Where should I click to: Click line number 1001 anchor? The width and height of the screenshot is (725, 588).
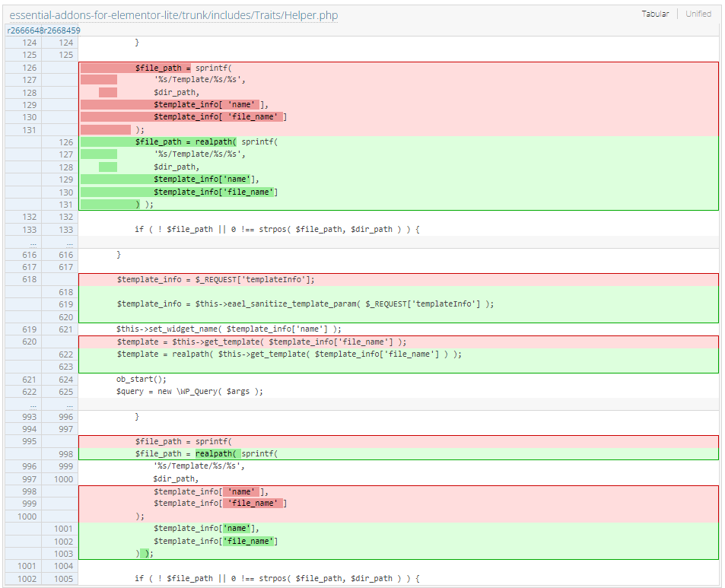tap(29, 565)
